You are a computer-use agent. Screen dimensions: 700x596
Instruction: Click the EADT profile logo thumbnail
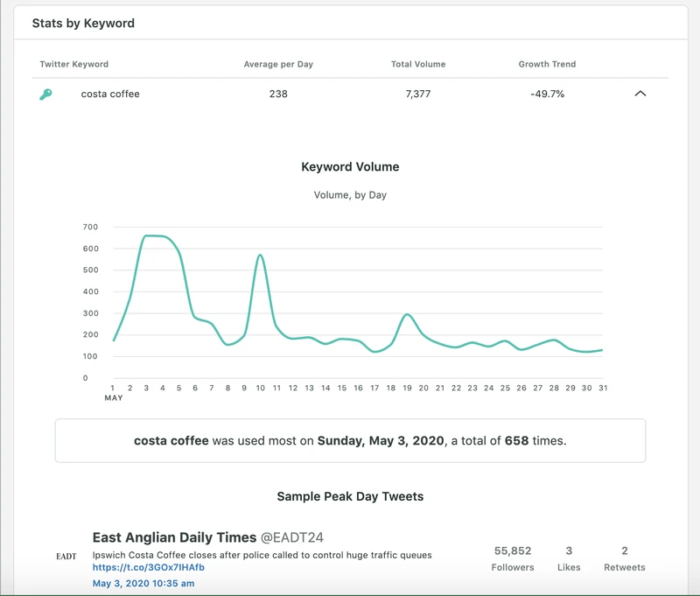click(x=66, y=557)
